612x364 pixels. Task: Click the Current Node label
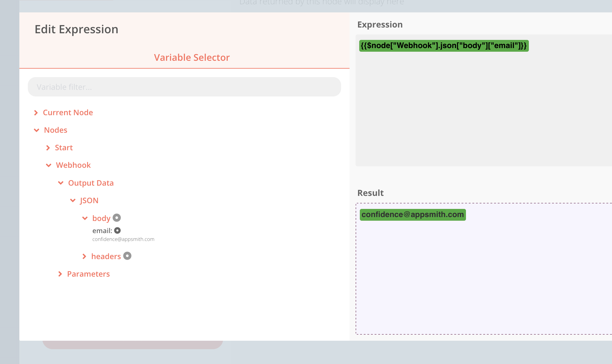pyautogui.click(x=68, y=112)
